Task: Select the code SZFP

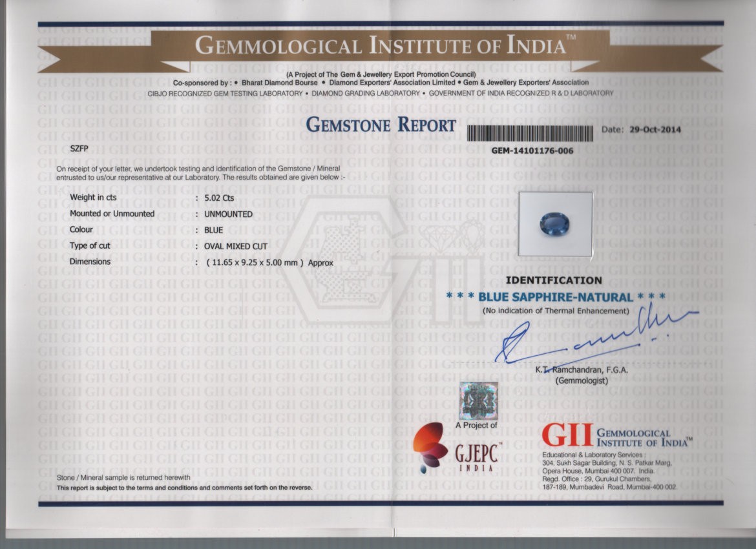Action: click(79, 149)
